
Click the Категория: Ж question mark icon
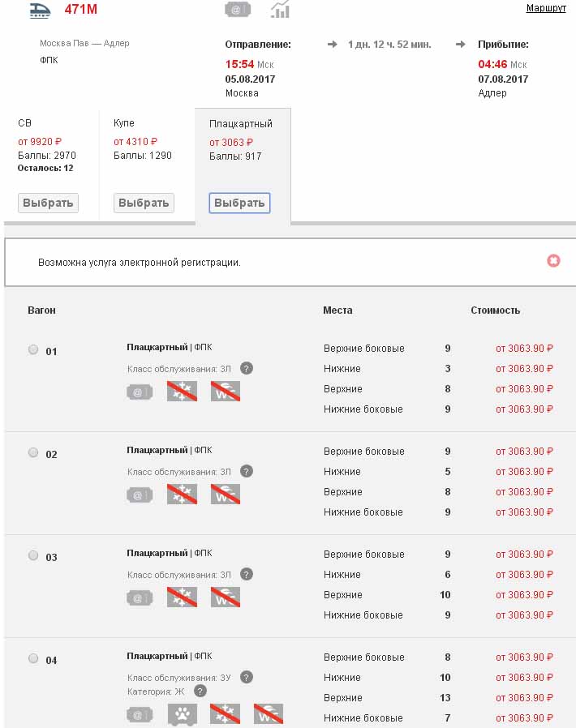(200, 692)
